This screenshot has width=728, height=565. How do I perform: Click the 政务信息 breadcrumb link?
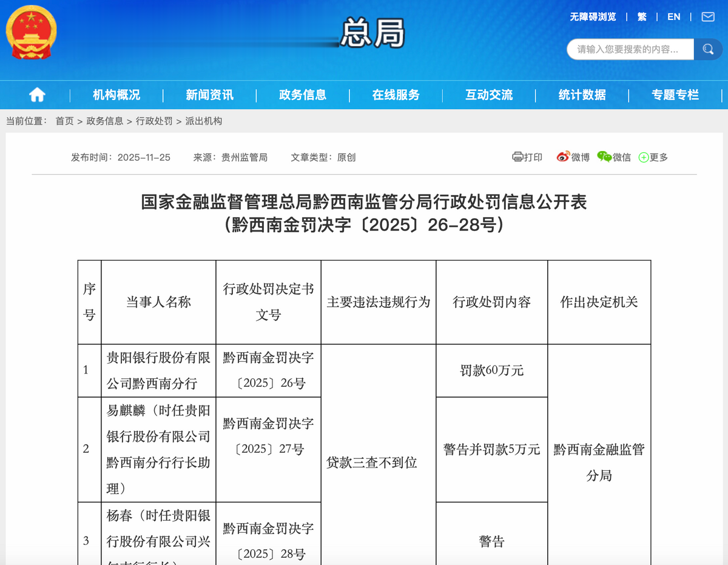pos(105,121)
